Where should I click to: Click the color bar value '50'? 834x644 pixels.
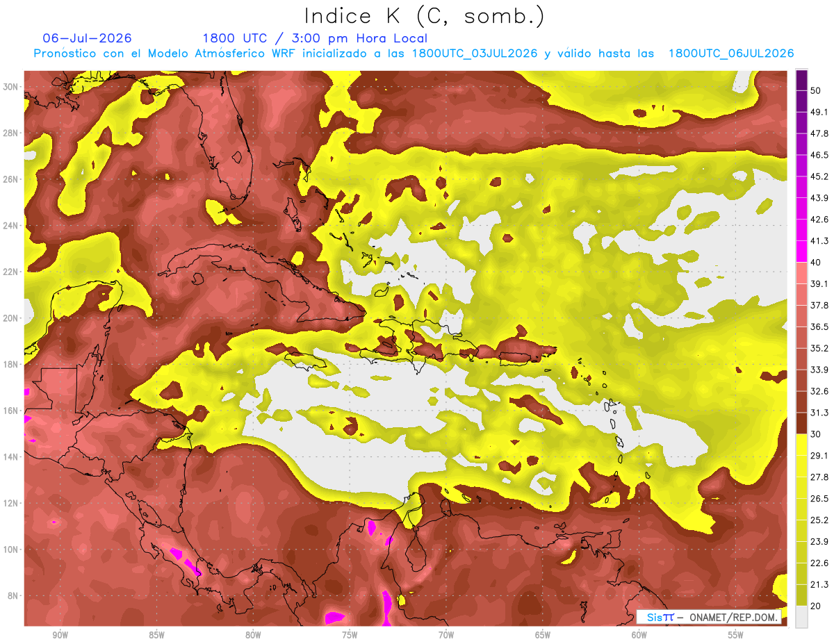(x=817, y=91)
